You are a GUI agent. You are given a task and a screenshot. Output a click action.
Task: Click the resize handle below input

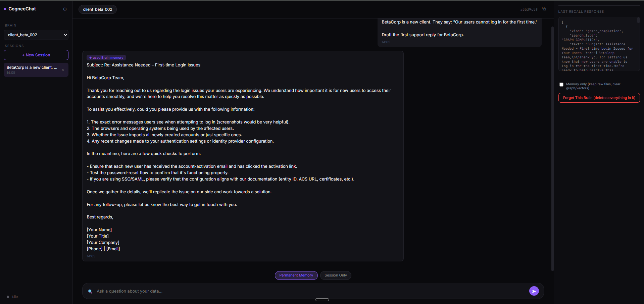pyautogui.click(x=322, y=300)
